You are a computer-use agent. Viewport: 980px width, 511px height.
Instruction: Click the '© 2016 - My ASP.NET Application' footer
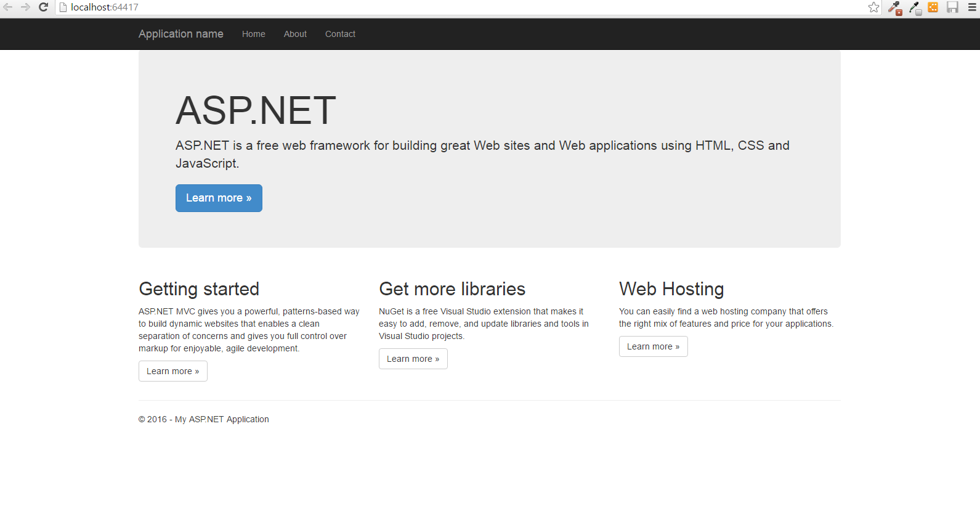click(204, 419)
